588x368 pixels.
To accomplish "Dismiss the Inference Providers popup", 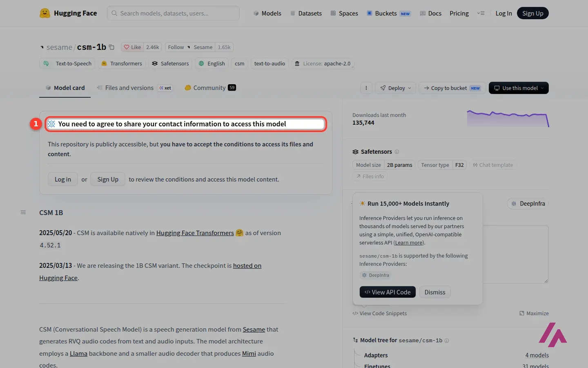I will click(435, 292).
